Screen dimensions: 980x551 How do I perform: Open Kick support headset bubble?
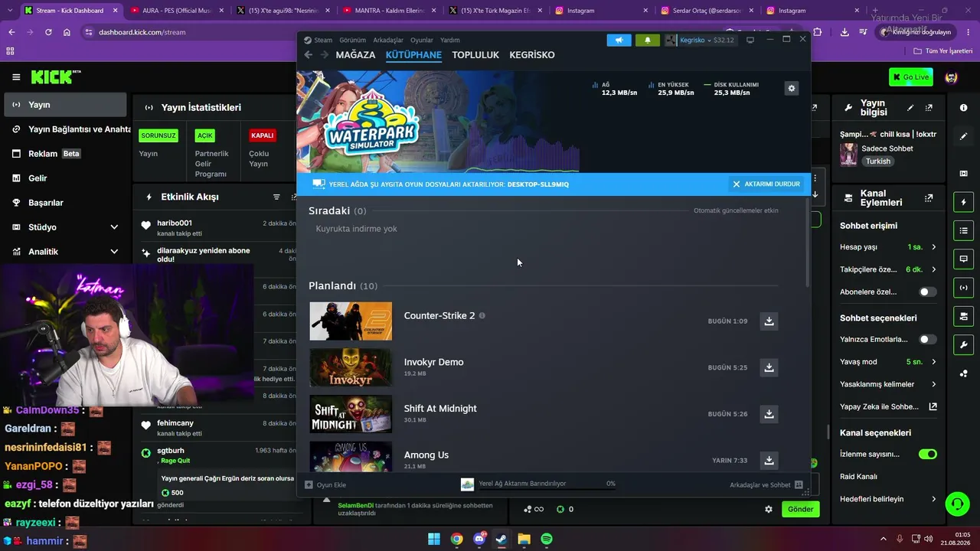(957, 504)
